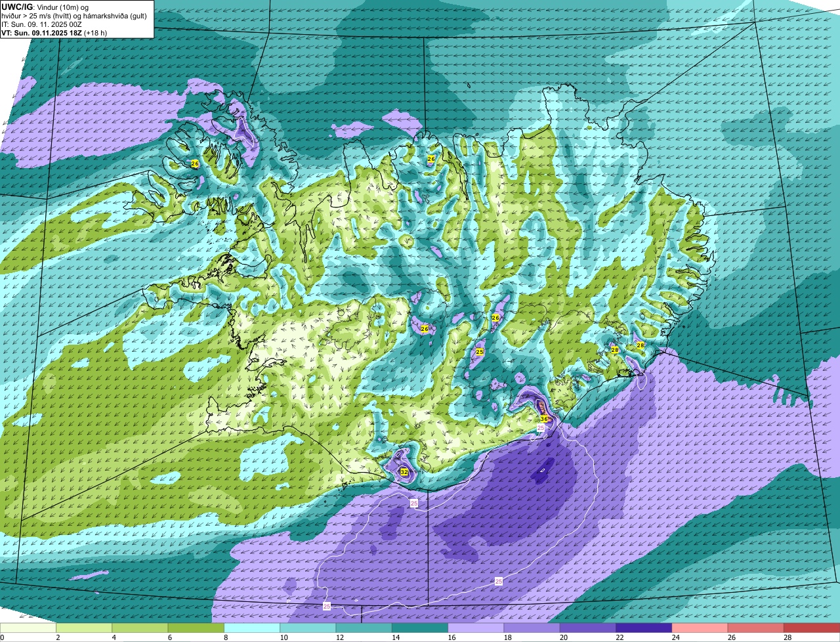Click the 14–16 m/s dark teal swatch
Viewport: 840px width, 642px height.
point(420,628)
